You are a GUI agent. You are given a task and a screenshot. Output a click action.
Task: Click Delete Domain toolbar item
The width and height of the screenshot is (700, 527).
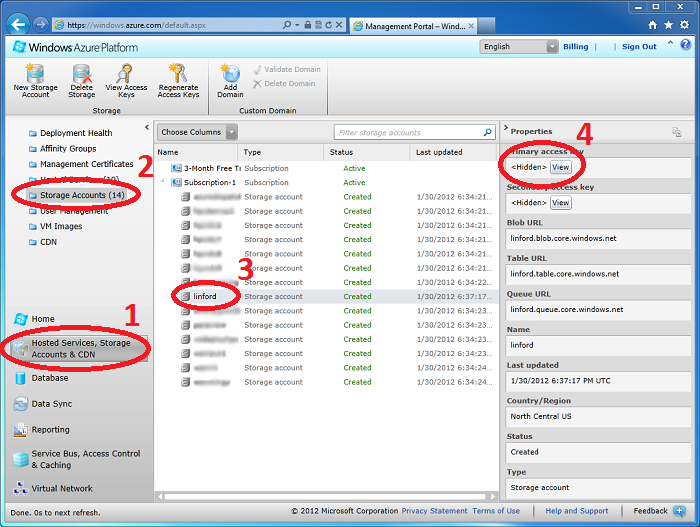[x=284, y=84]
